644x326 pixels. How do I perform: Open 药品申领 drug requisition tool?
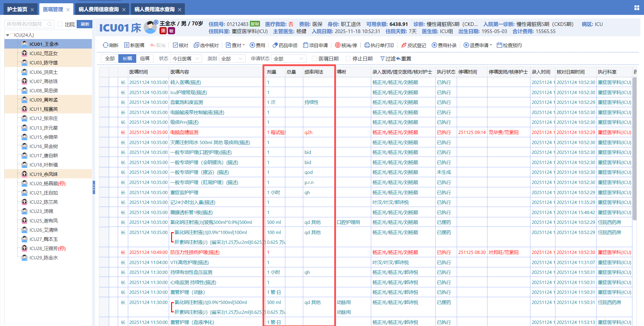[x=275, y=45]
